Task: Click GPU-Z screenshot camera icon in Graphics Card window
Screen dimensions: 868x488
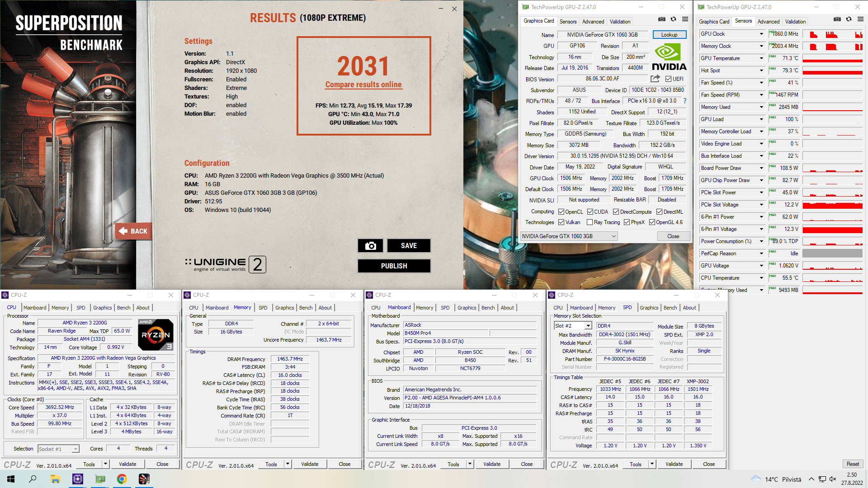Action: pyautogui.click(x=662, y=19)
